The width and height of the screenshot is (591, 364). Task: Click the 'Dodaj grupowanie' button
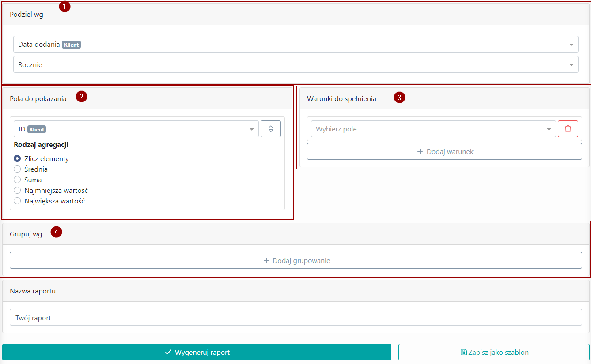click(296, 260)
